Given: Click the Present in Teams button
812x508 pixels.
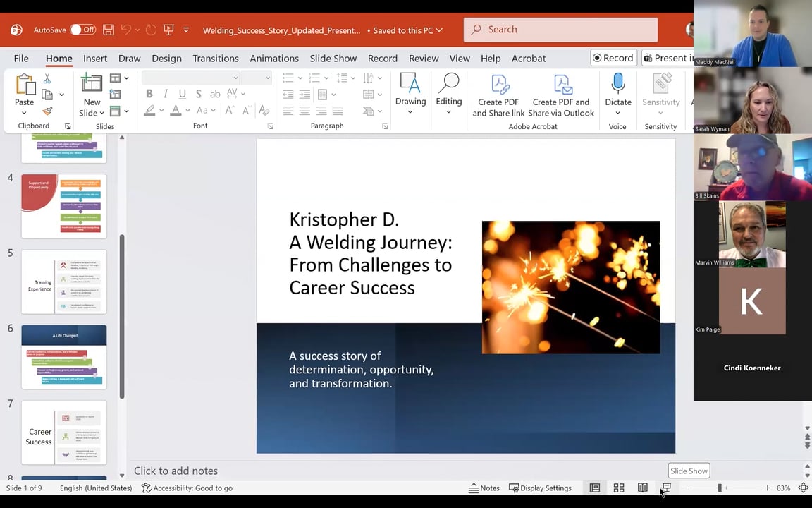Looking at the screenshot, I should [668, 58].
